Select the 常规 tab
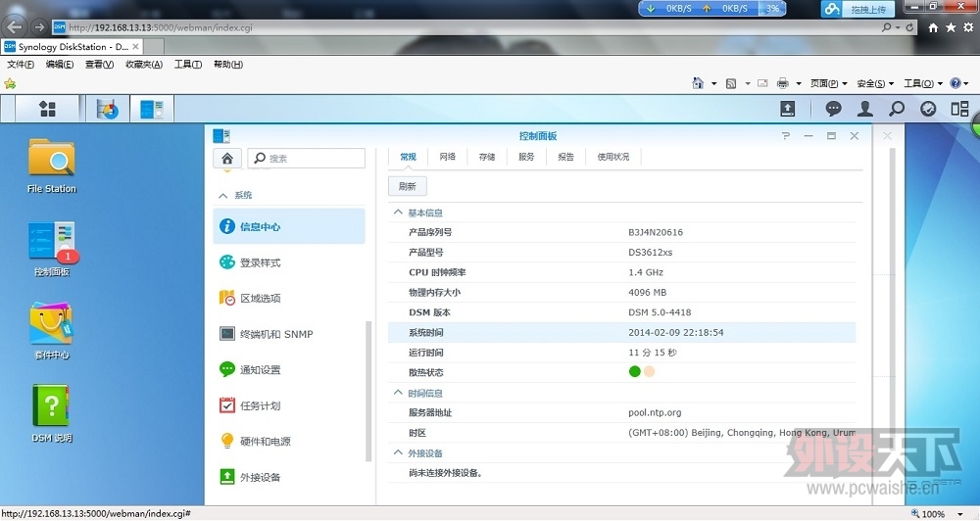This screenshot has height=521, width=980. coord(408,157)
